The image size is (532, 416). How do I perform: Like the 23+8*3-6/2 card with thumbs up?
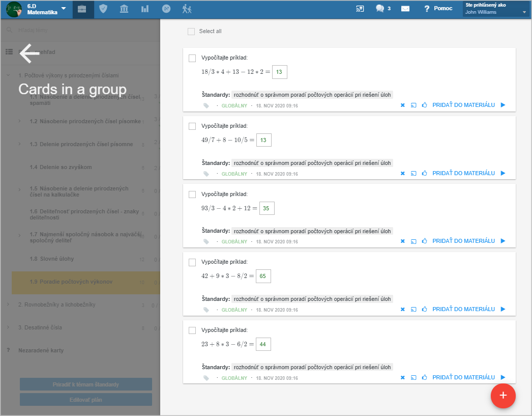(x=425, y=377)
